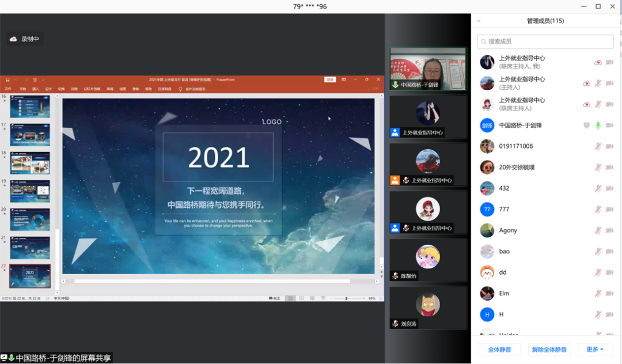
Task: Click the spell check icon in PowerPoint status bar
Action: click(x=48, y=298)
